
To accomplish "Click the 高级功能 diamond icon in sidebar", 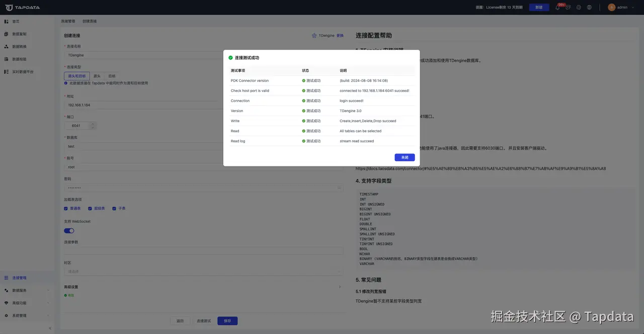I will tap(7, 303).
